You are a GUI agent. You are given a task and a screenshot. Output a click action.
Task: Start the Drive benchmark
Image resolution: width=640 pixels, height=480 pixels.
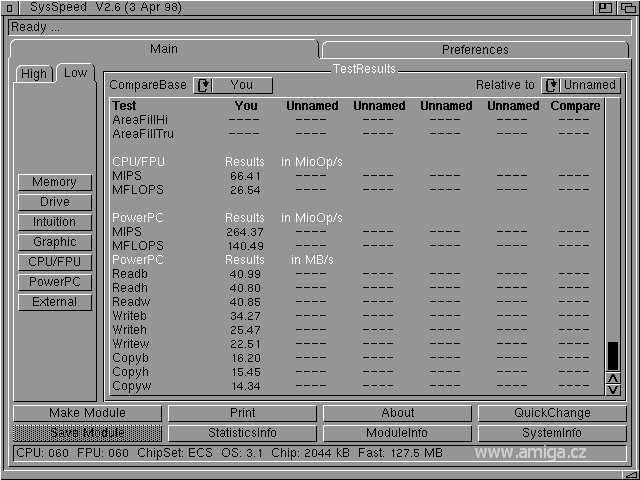(54, 202)
